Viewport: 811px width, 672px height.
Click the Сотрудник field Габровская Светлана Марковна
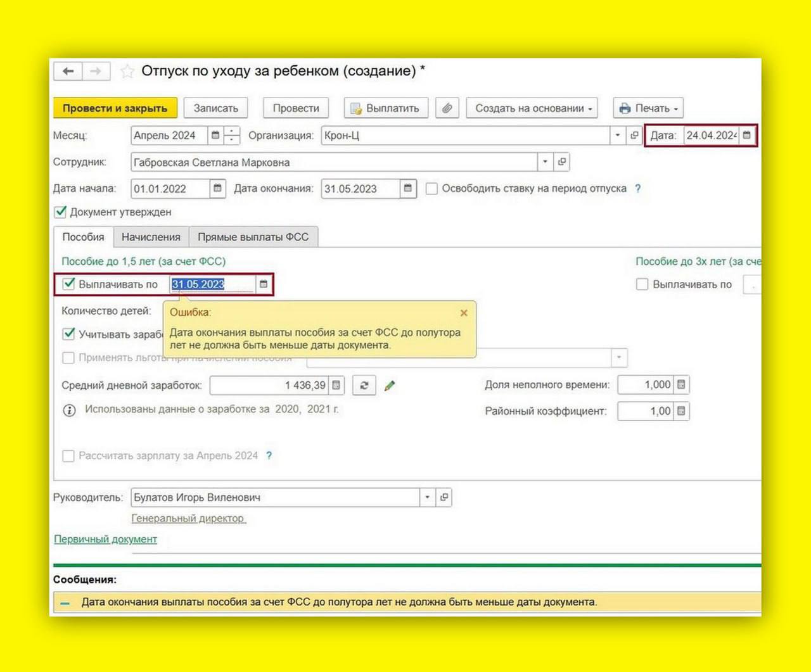click(x=334, y=162)
